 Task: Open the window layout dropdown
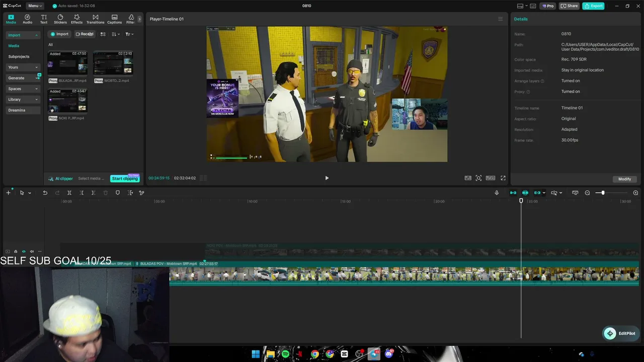(x=522, y=6)
